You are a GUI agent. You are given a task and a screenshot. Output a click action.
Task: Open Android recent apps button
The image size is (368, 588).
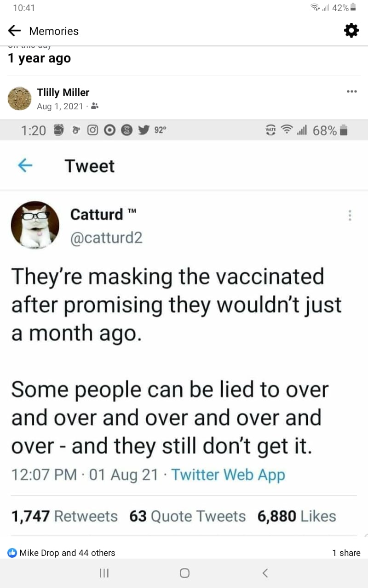click(104, 573)
